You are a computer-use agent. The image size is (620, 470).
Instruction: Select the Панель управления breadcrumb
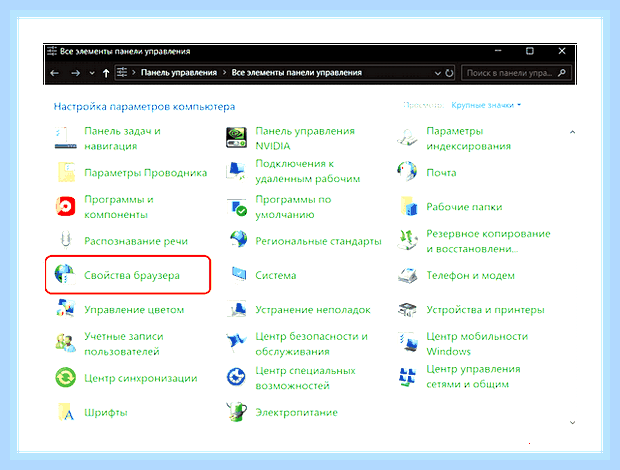click(179, 73)
